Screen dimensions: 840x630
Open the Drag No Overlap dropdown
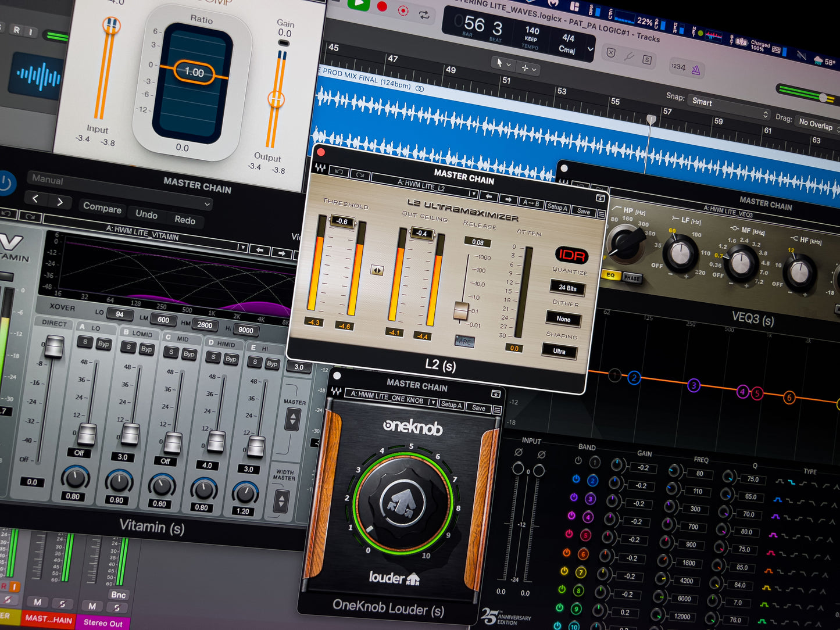[x=817, y=124]
